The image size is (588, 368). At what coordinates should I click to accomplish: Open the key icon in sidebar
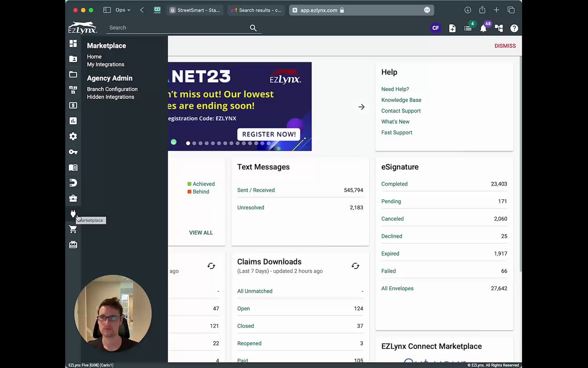pos(73,152)
